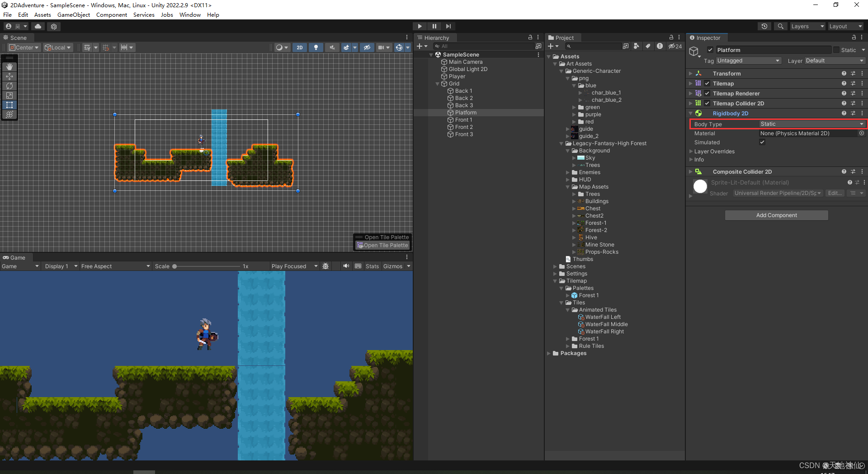Select the Scale tool in Scene
Image resolution: width=868 pixels, height=474 pixels.
pos(9,95)
